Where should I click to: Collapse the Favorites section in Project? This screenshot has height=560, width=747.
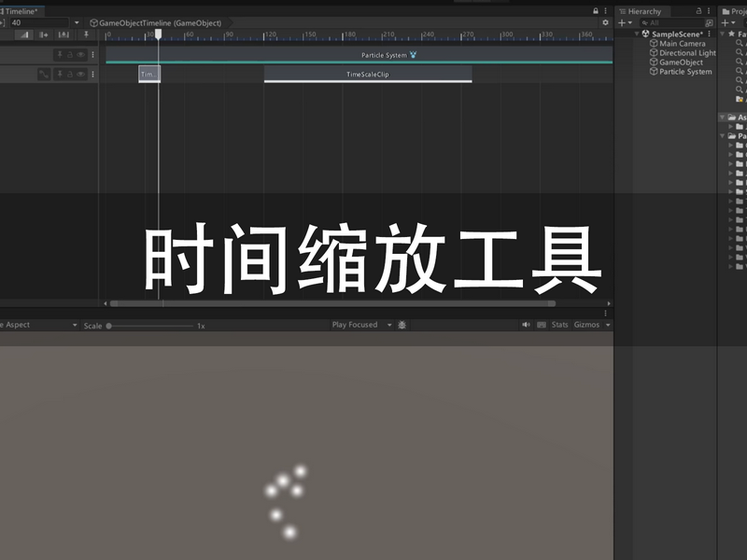pyautogui.click(x=723, y=34)
